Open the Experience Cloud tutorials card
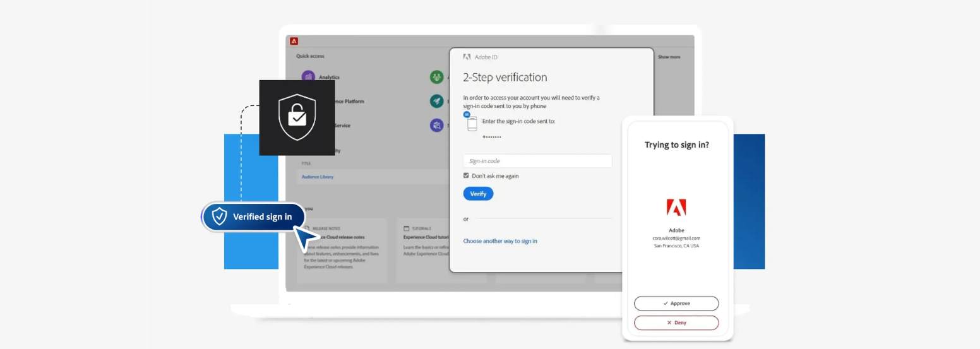980x349 pixels. [x=441, y=251]
